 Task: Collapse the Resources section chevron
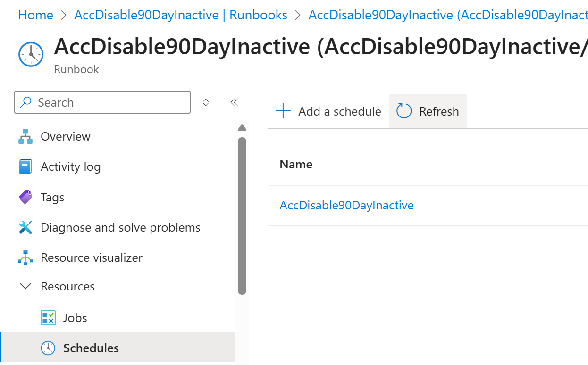pyautogui.click(x=26, y=286)
